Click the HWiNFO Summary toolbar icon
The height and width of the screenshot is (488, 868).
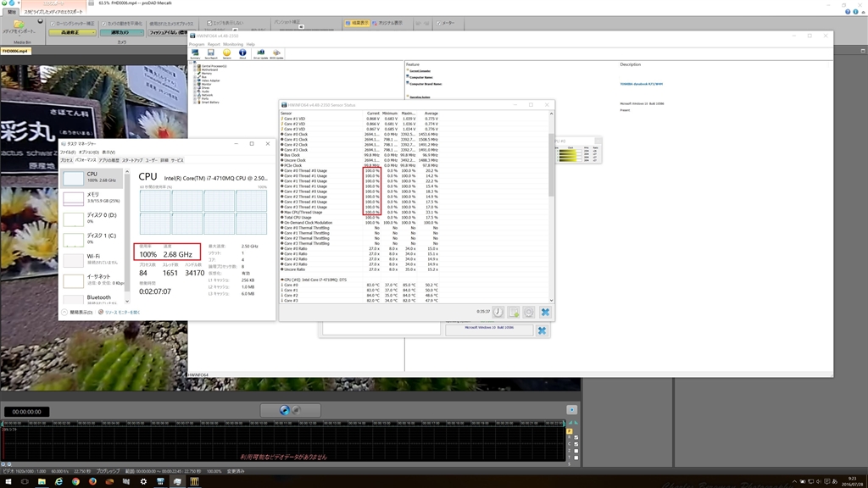pyautogui.click(x=196, y=53)
